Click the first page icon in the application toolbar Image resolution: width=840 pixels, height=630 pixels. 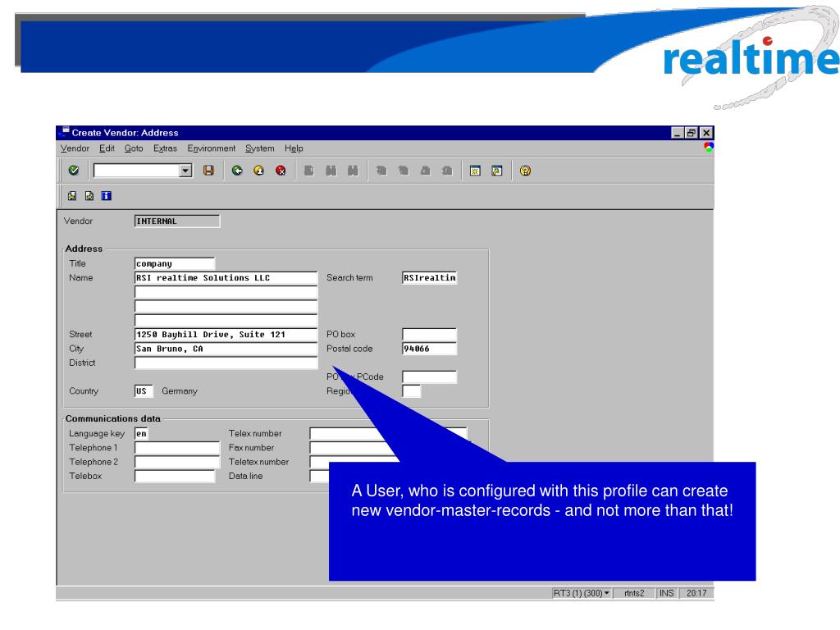[72, 196]
